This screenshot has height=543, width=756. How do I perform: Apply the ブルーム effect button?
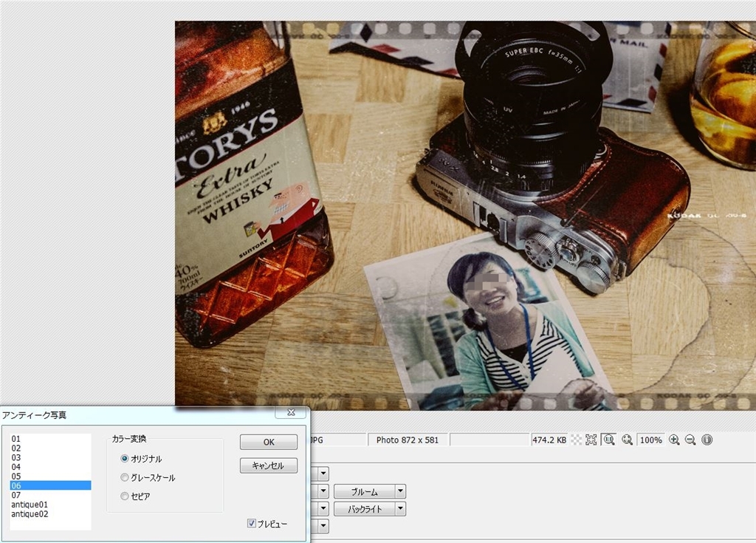click(365, 491)
